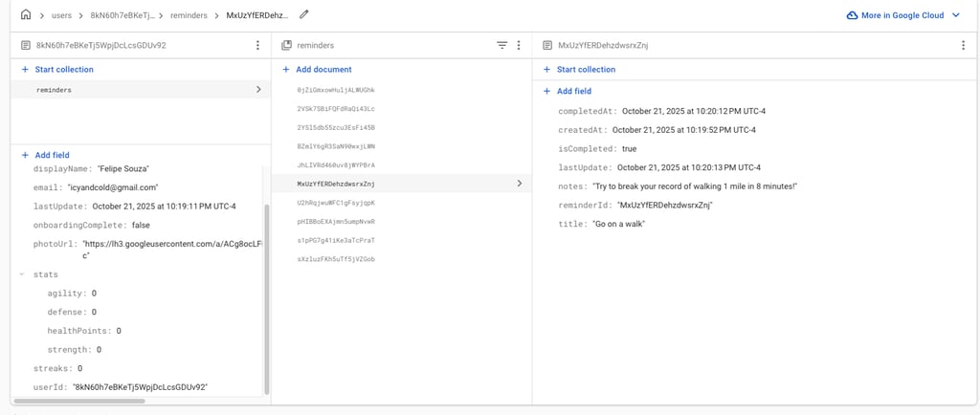980x415 pixels.
Task: Click the chevron next to reminders collection
Action: 258,90
